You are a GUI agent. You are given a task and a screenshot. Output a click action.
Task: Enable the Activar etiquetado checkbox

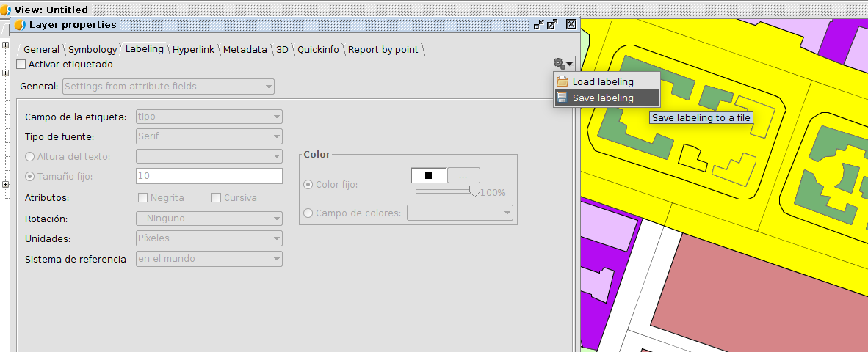coord(21,65)
